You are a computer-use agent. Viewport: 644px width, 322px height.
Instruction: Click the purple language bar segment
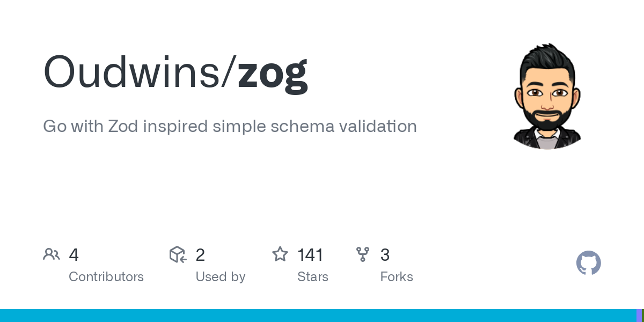coord(639,316)
